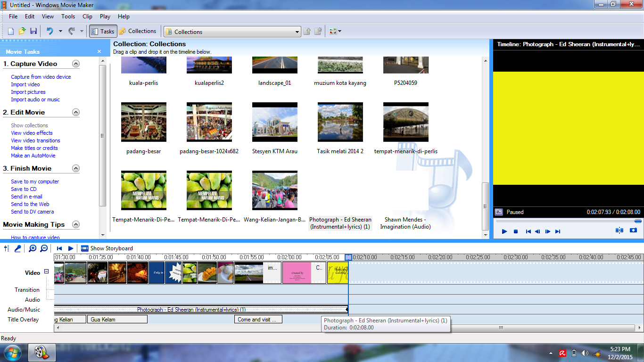Viewport: 644px width, 362px height.
Task: Open the Windows Start menu
Action: click(12, 353)
